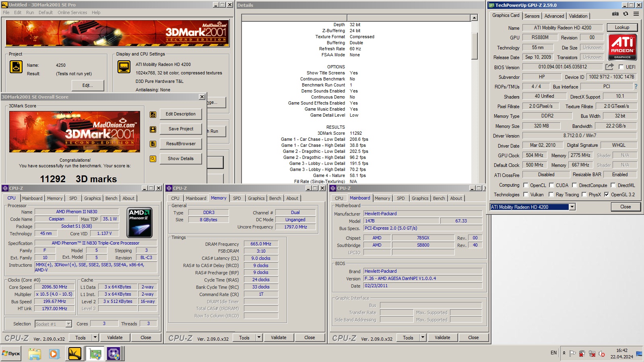Switch to the Advanced tab in GPU-Z
Viewport: 644px width, 362px height.
point(554,16)
